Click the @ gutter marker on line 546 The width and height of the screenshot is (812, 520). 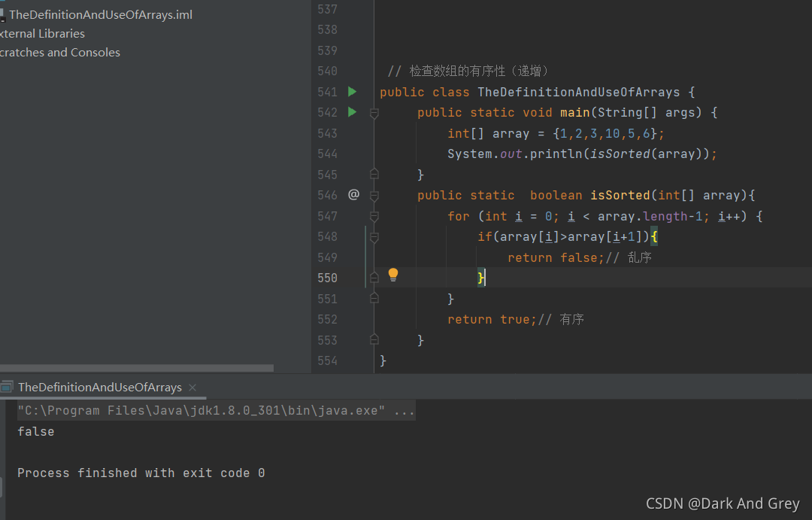point(353,194)
